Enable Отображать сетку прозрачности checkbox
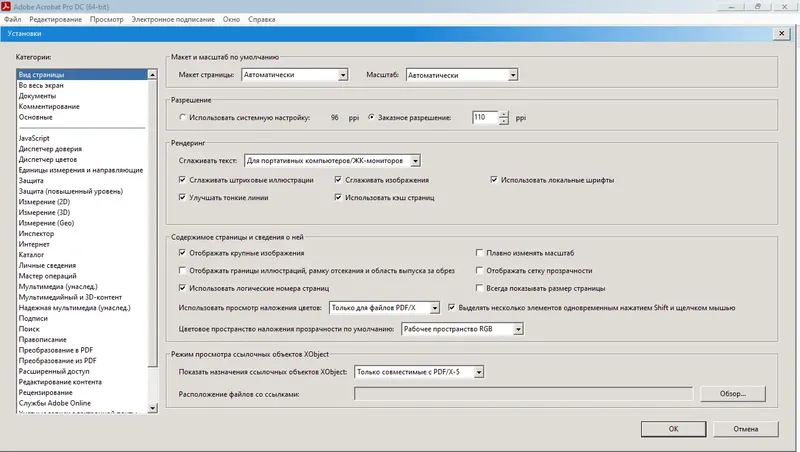The image size is (800, 452). 479,270
